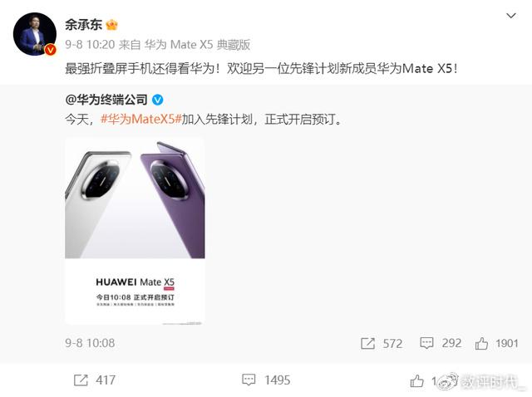Viewport: 532px width, 397px height.
Task: Click the crown membership icon beside 余承东
Action: [x=111, y=25]
